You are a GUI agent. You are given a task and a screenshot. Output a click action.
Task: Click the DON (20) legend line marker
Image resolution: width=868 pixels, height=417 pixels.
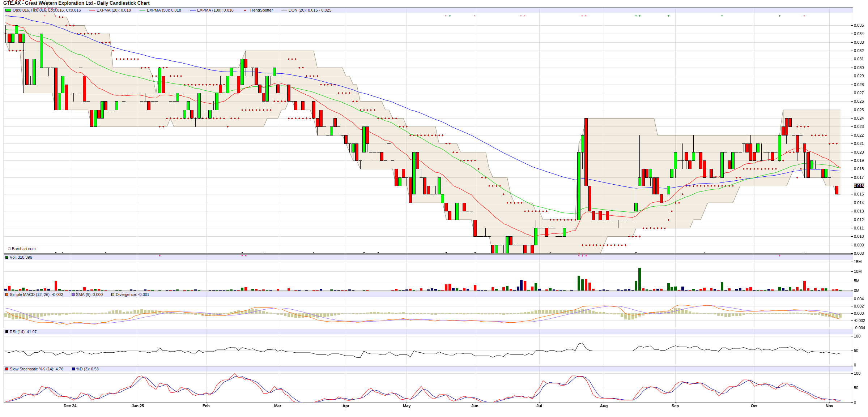(x=284, y=10)
